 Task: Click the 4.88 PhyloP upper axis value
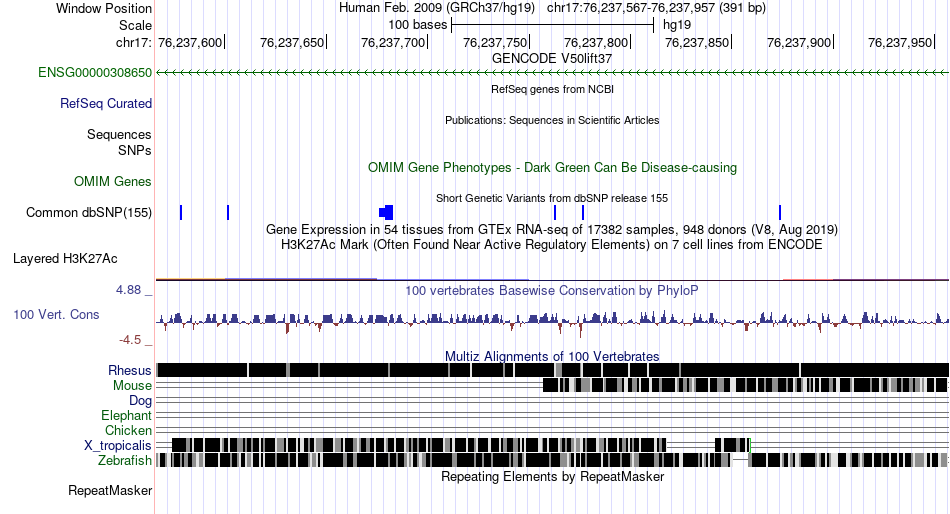[128, 290]
